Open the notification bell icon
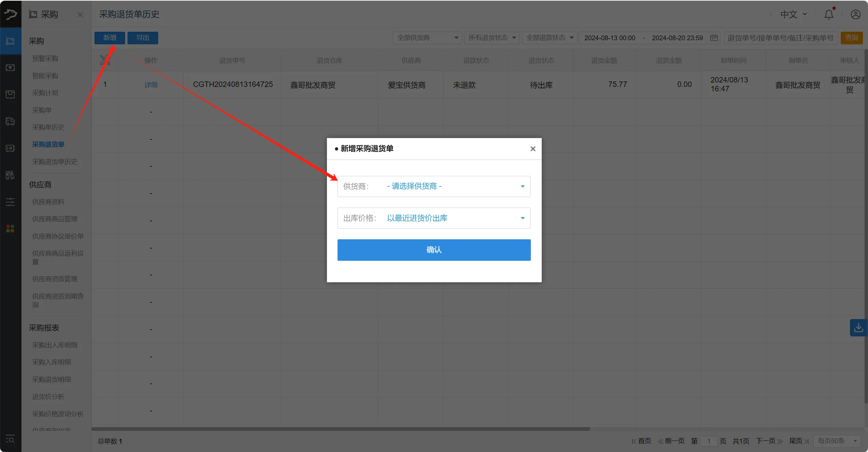The height and width of the screenshot is (452, 868). click(x=829, y=14)
